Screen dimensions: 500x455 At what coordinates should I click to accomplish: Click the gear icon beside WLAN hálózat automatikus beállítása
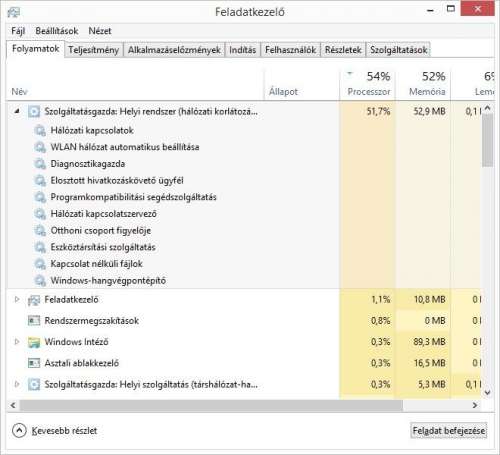40,147
